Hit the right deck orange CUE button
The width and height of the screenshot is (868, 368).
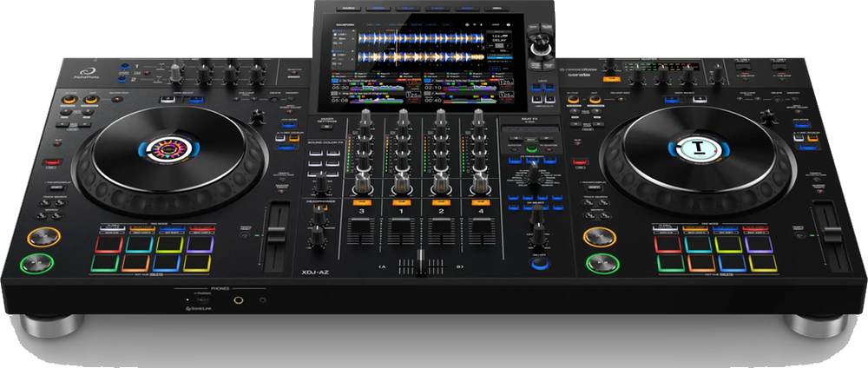599,237
